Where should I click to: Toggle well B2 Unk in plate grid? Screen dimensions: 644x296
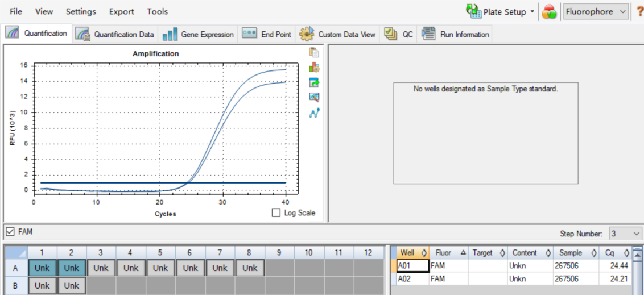72,285
